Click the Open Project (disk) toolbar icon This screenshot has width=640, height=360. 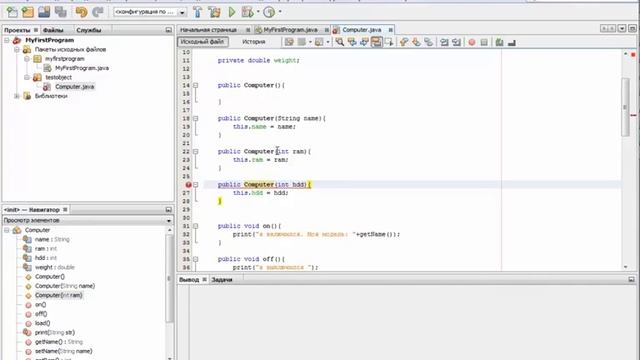click(44, 12)
